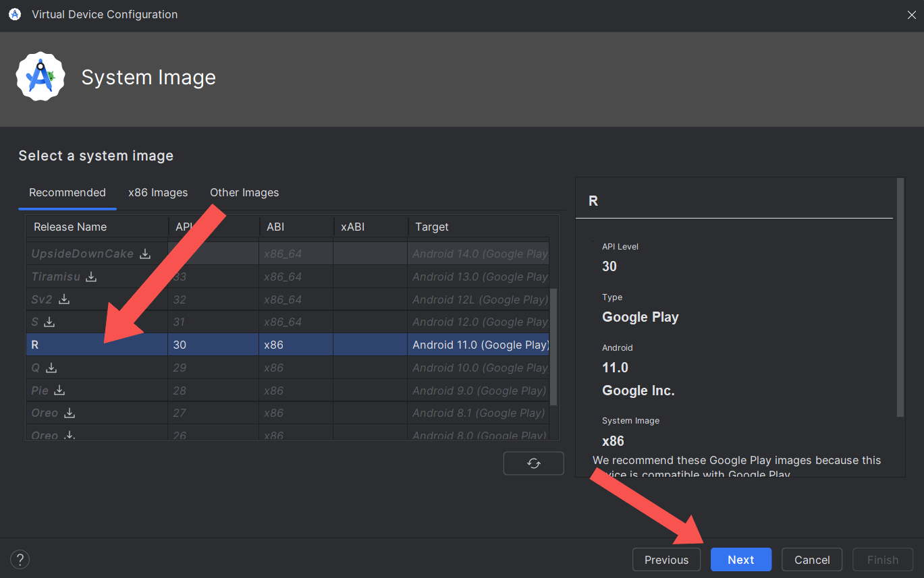924x578 pixels.
Task: Select the R release name in the table
Action: 35,345
